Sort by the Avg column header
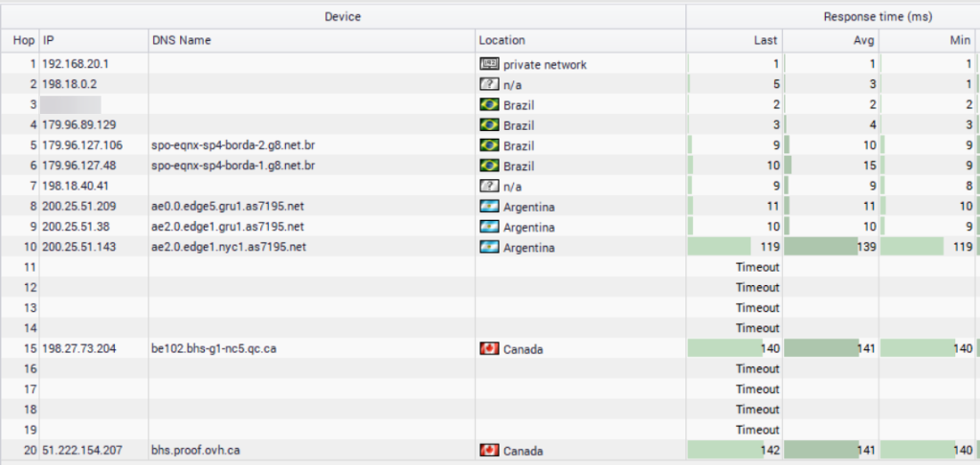Image resolution: width=980 pixels, height=465 pixels. [831, 40]
